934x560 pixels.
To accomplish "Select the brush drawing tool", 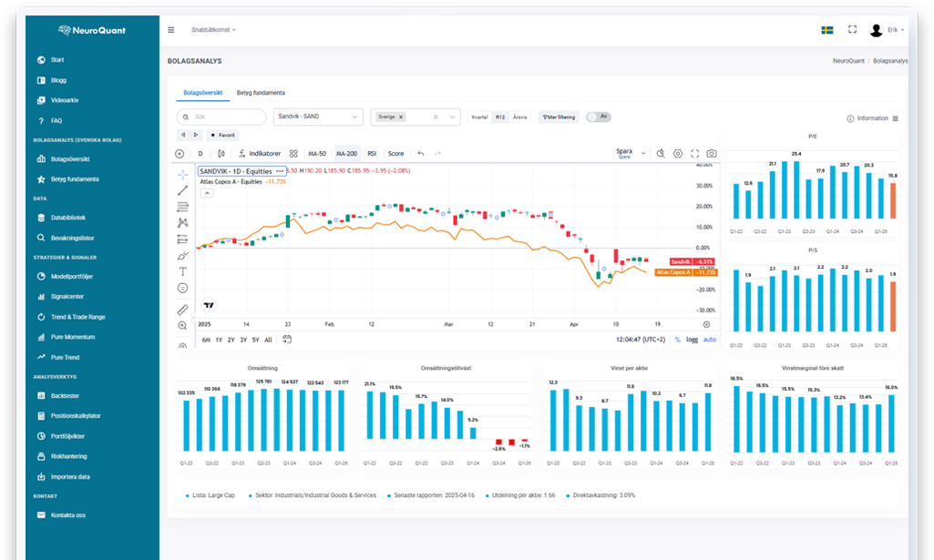I will tap(183, 255).
